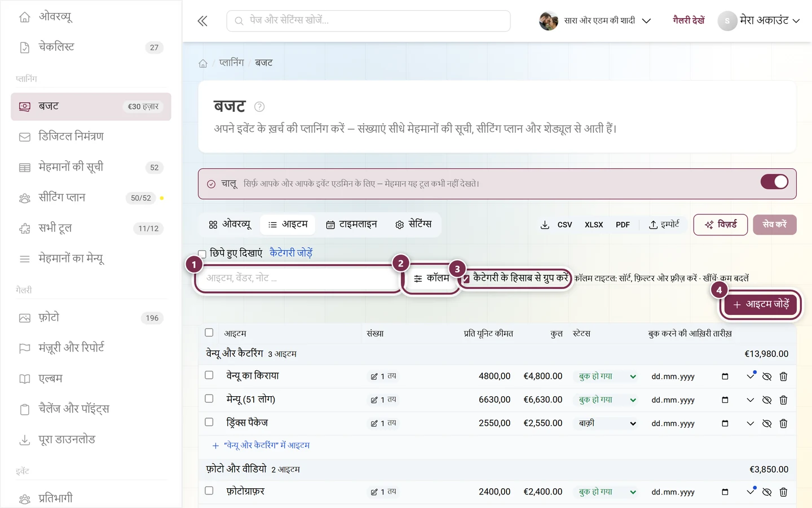Click the आइटम जोड़ें button
Viewport: 812px width, 508px height.
(761, 305)
